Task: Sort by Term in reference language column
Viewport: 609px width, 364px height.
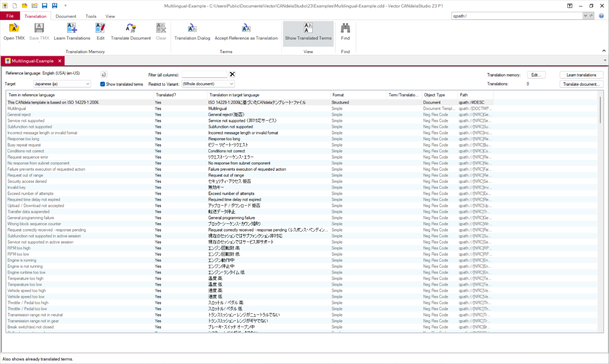Action: pos(80,95)
